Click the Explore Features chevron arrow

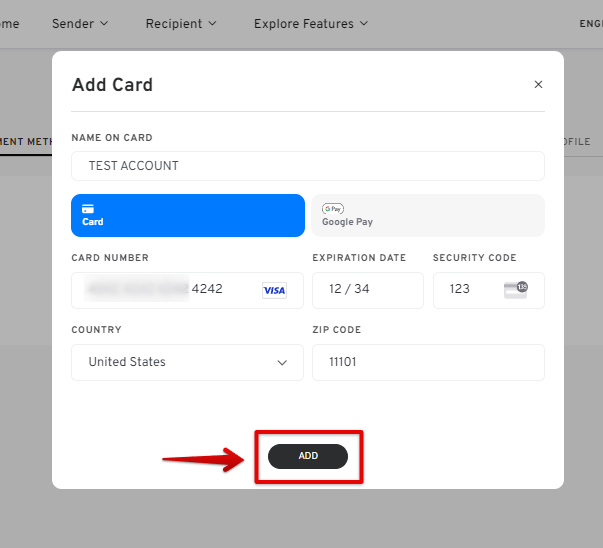(x=364, y=24)
